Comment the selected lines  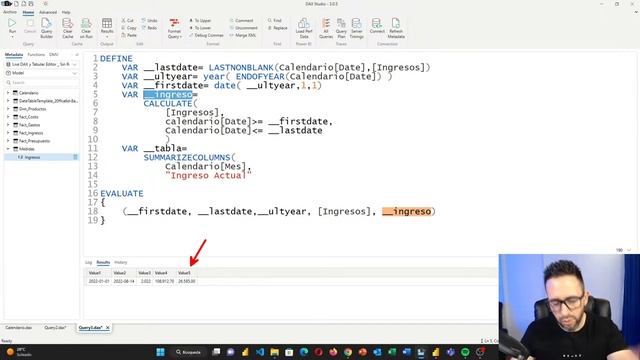pos(241,20)
